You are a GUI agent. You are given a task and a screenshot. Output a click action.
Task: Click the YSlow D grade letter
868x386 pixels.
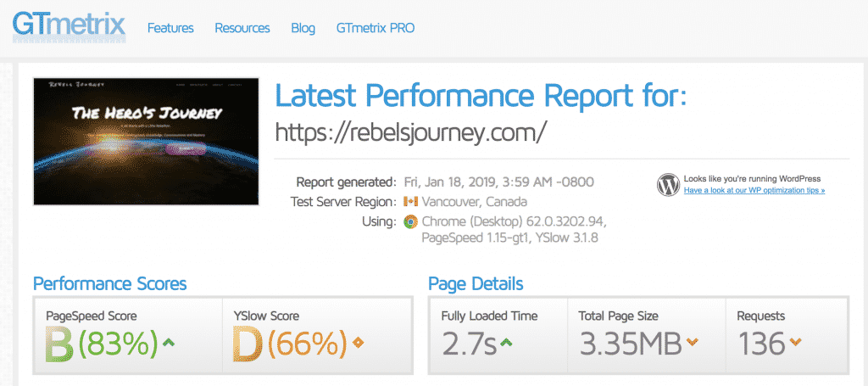(248, 344)
